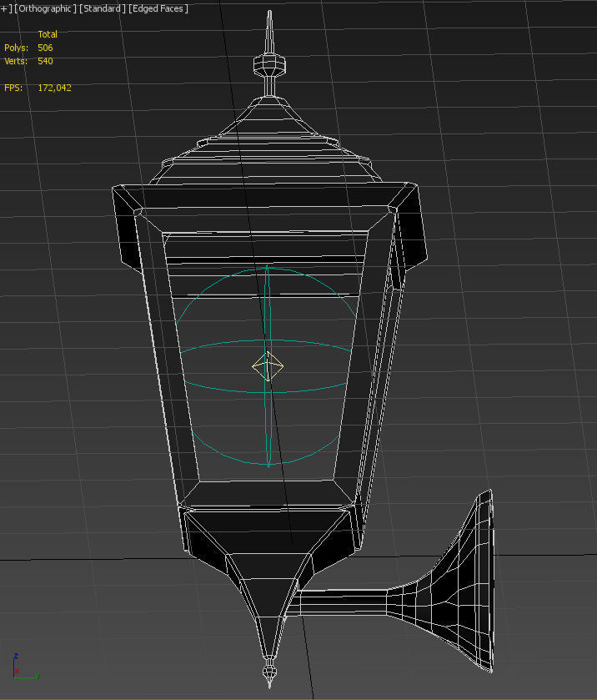Click the yellow 'Total' statistics header
The image size is (597, 700).
click(48, 34)
